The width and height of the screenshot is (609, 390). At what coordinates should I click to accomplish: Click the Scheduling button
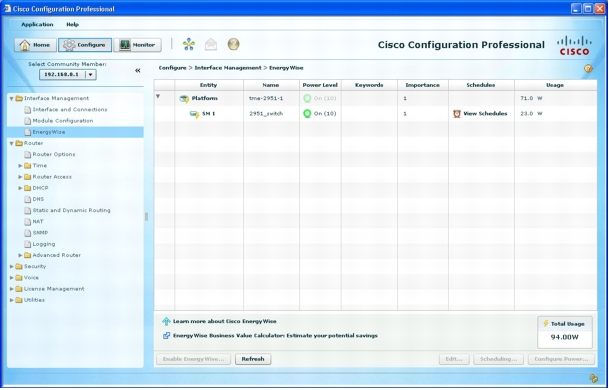(x=498, y=359)
